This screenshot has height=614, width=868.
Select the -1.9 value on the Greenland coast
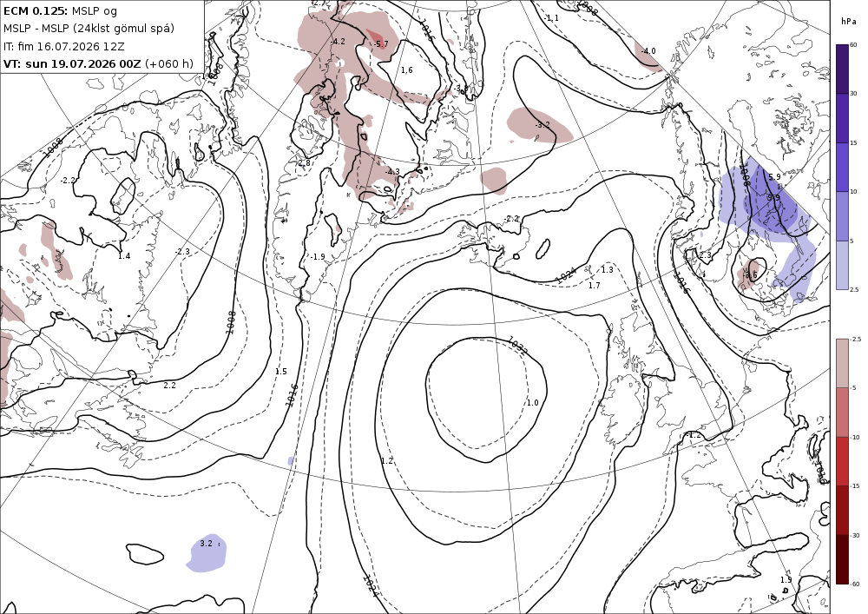pos(317,257)
